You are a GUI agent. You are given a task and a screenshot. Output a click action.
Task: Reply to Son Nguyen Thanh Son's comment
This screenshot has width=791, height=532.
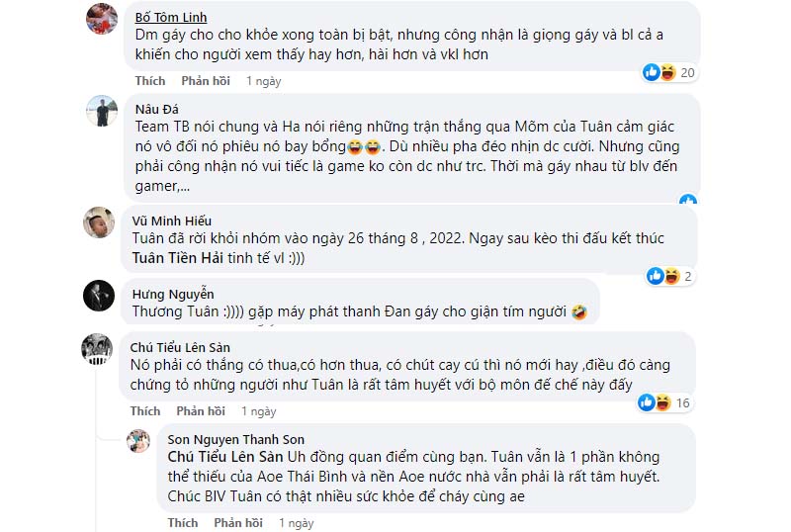(238, 522)
